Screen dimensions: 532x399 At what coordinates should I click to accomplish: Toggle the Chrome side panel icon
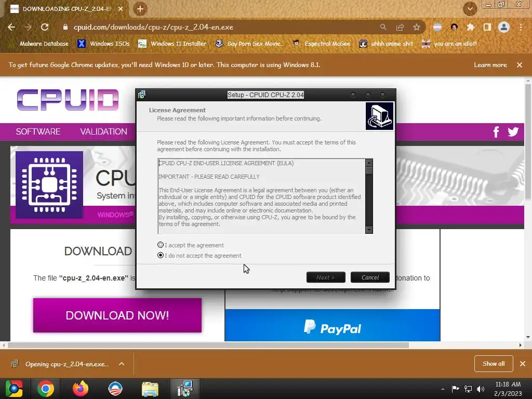coord(487,27)
